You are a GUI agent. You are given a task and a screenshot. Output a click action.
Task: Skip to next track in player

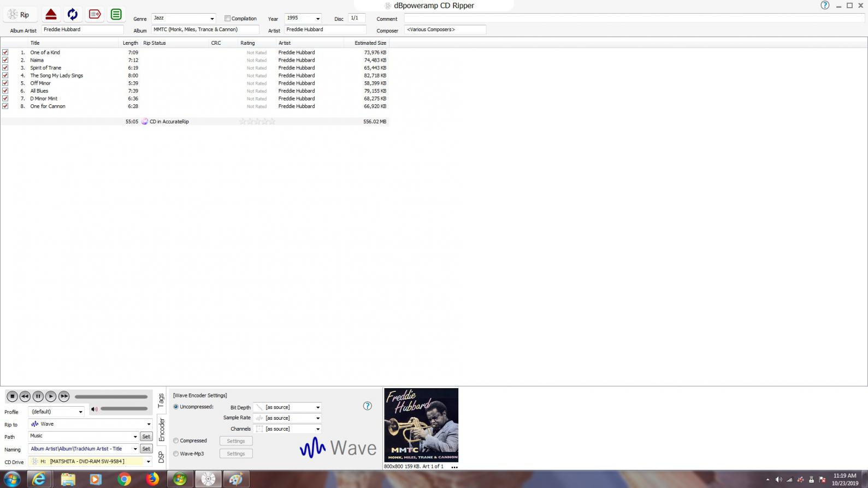point(64,396)
